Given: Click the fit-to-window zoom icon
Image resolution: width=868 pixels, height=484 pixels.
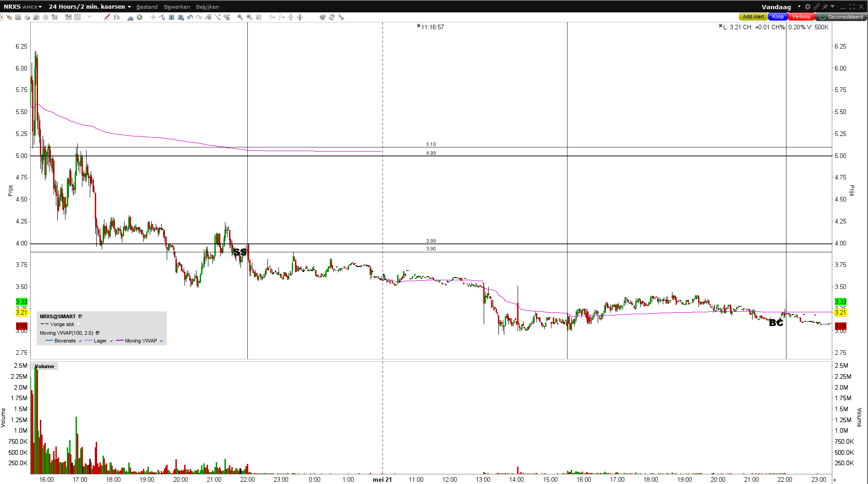Looking at the screenshot, I should pyautogui.click(x=259, y=17).
